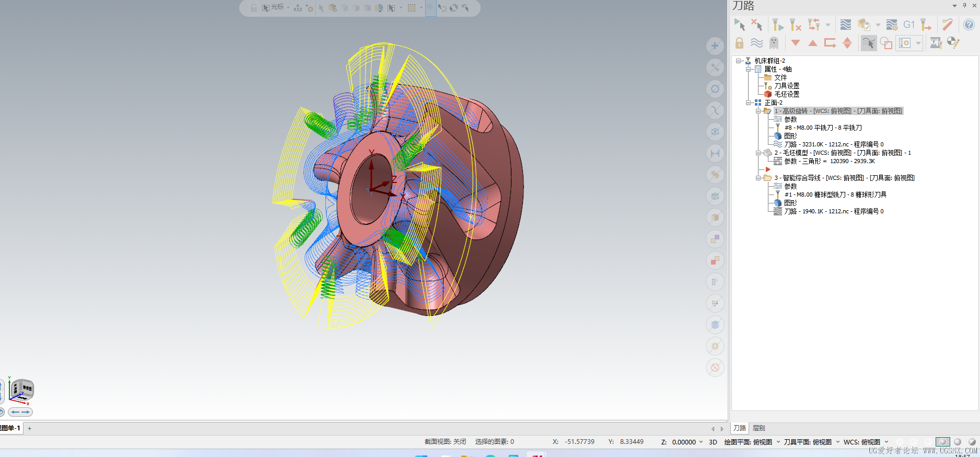Collapse operation 1 高级旋转 node
This screenshot has height=457, width=980.
point(758,111)
